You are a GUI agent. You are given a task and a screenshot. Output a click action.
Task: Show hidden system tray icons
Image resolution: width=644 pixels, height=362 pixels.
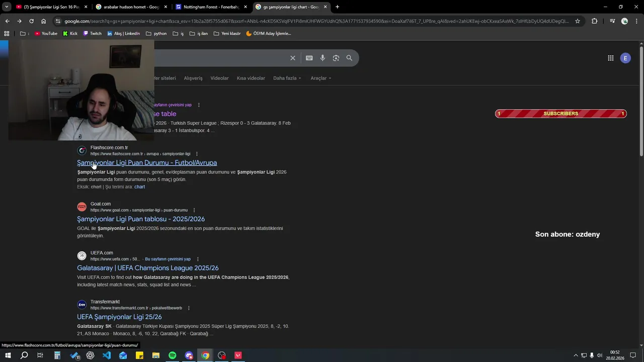tap(576, 355)
